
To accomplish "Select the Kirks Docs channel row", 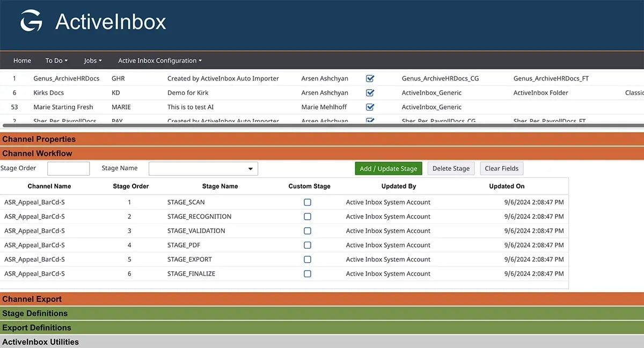I will (322, 93).
